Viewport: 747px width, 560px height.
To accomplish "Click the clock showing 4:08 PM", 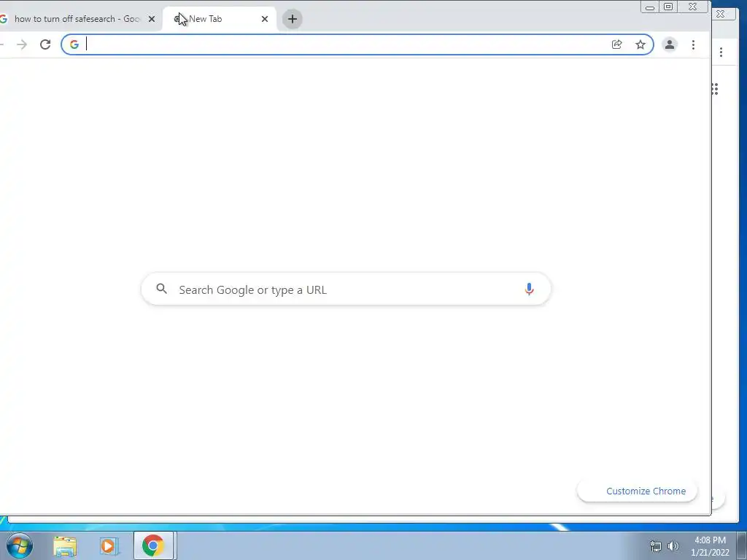I will (710, 546).
